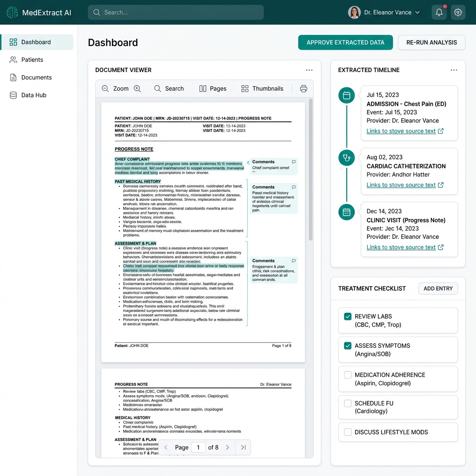The height and width of the screenshot is (476, 476).
Task: Jump to the last page arrow icon
Action: [x=243, y=447]
